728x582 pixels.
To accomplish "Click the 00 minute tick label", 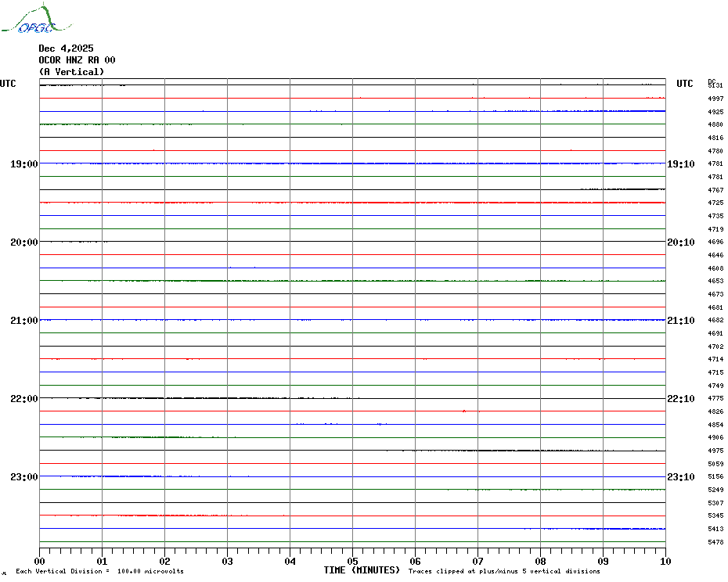I will [x=40, y=561].
